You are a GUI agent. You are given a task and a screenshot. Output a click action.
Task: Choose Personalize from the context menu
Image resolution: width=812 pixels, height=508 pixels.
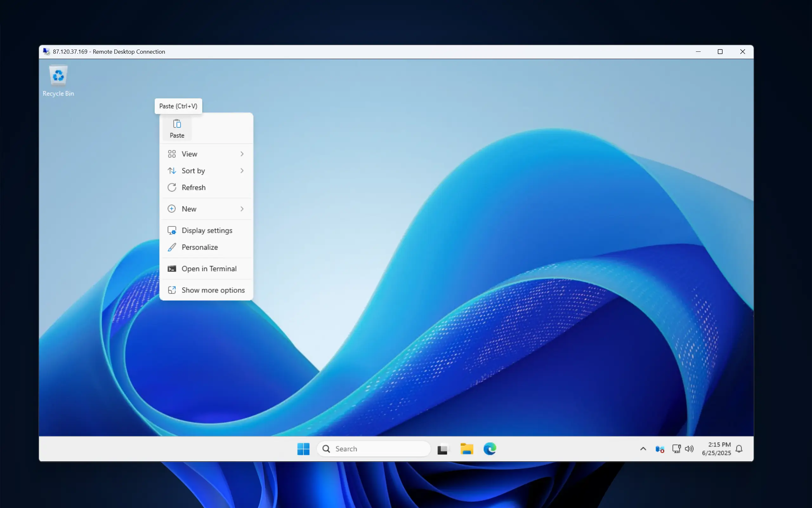pos(206,247)
